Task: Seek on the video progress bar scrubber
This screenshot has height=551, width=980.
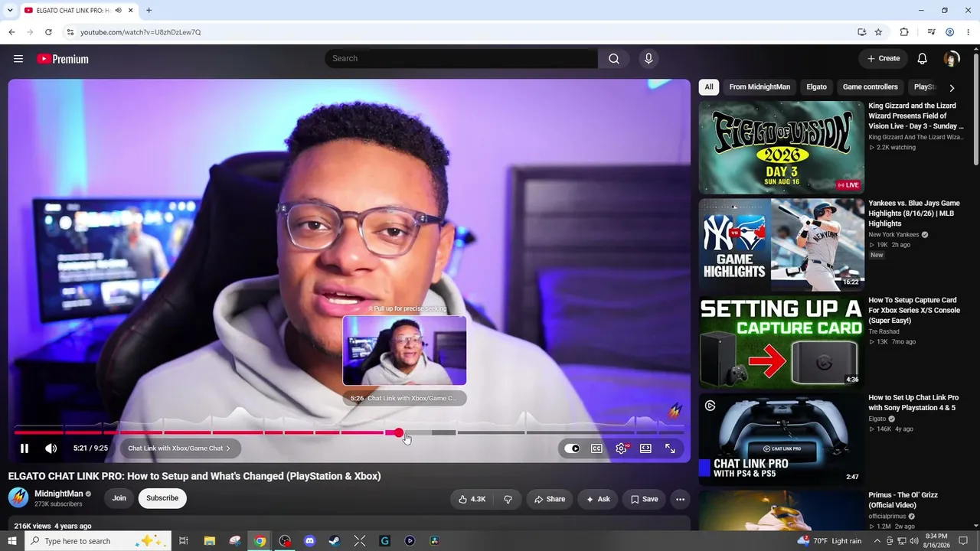Action: 399,433
